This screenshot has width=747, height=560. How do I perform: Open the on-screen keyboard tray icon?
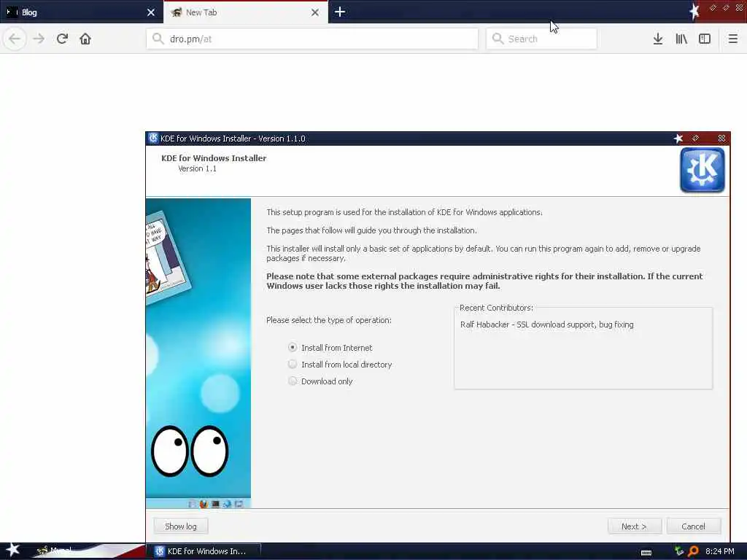click(646, 553)
